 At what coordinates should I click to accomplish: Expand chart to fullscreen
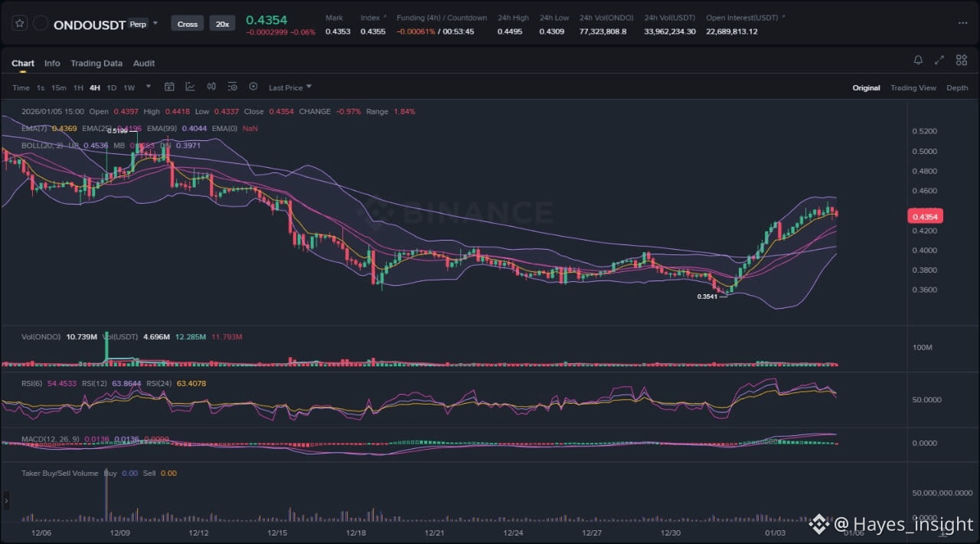click(939, 60)
